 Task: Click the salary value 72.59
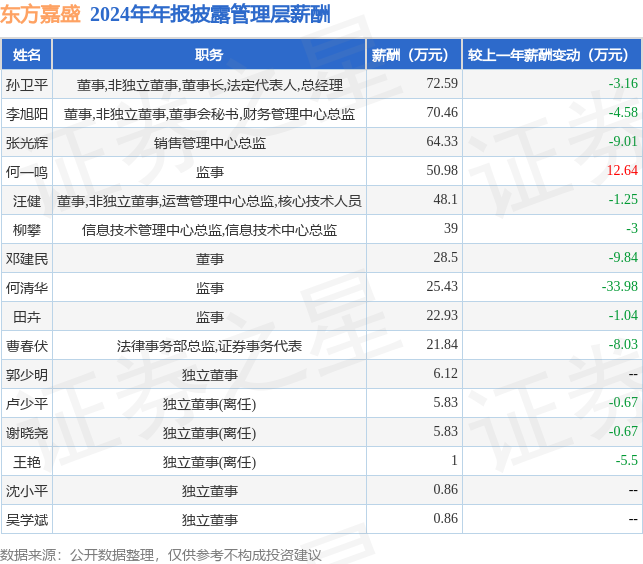coord(442,83)
